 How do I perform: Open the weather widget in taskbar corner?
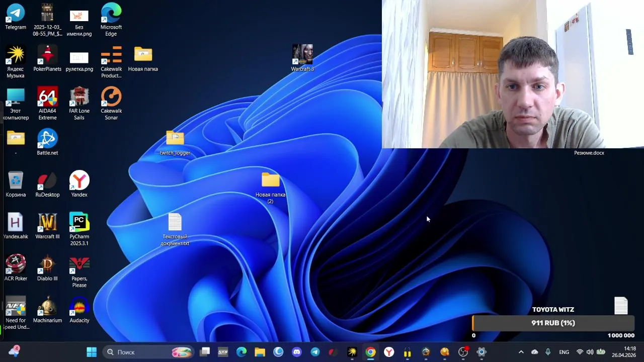point(14,351)
